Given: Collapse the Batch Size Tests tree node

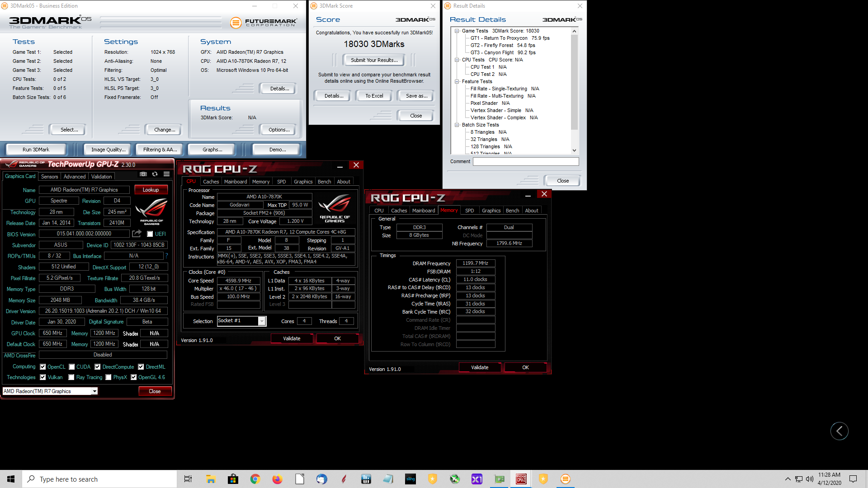Looking at the screenshot, I should pos(457,125).
